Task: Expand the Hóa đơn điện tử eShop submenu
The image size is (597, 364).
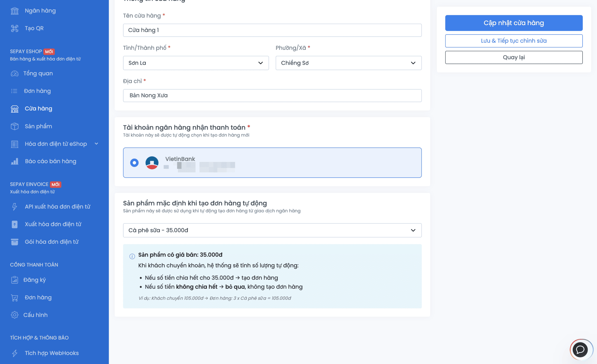Action: click(x=56, y=144)
